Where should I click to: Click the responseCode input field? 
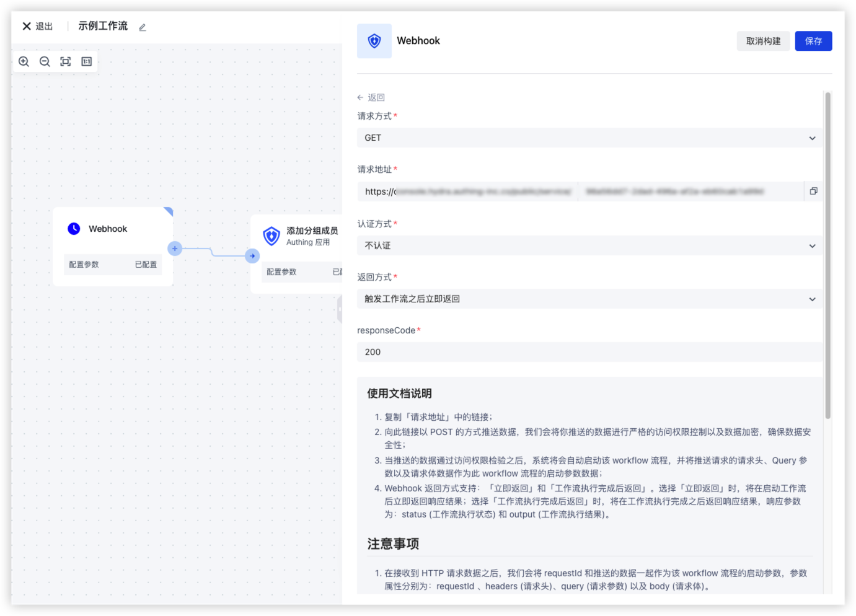pos(589,352)
